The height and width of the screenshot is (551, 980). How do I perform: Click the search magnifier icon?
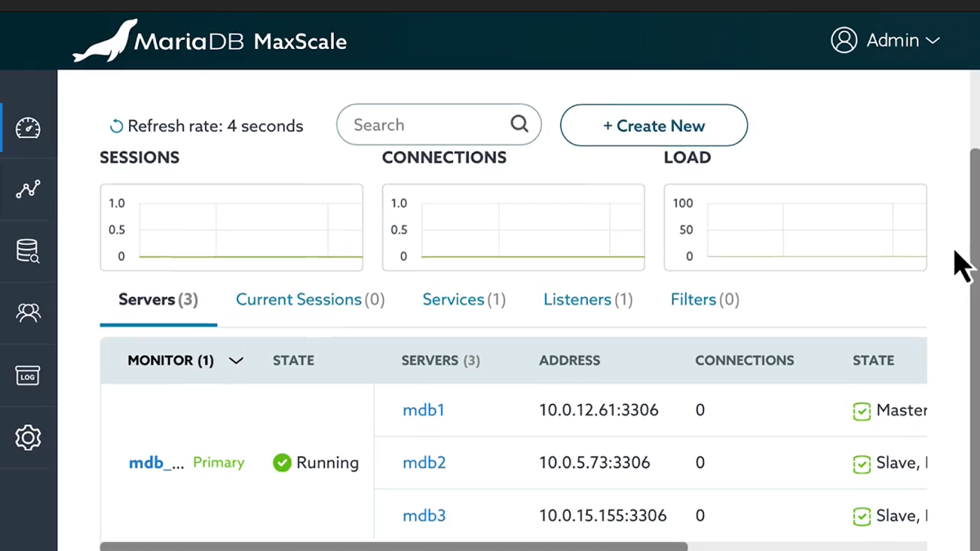519,124
